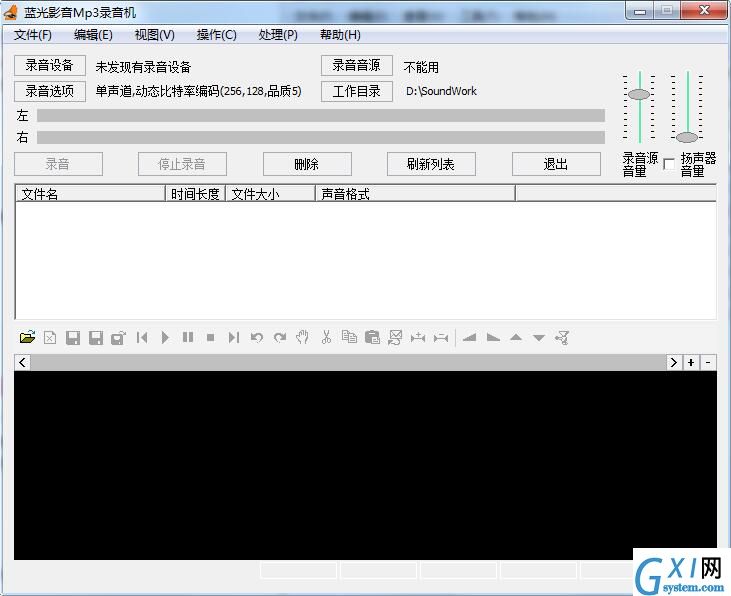Apply the fade in ramp icon
731x596 pixels.
(x=469, y=337)
